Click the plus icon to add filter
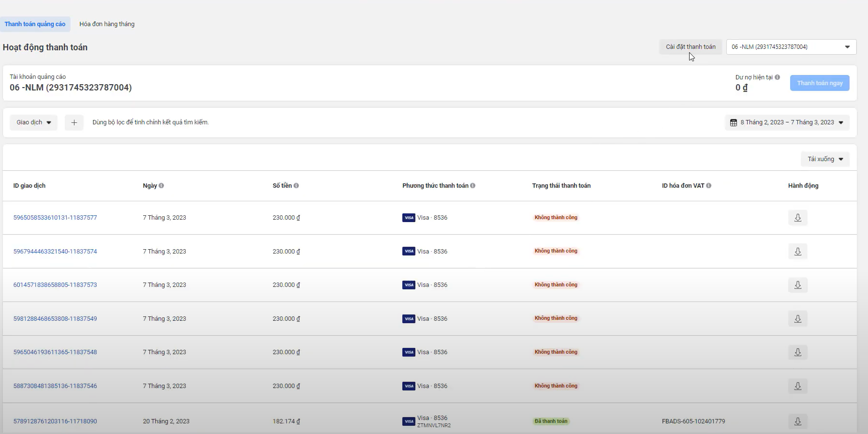This screenshot has height=434, width=868. (74, 122)
